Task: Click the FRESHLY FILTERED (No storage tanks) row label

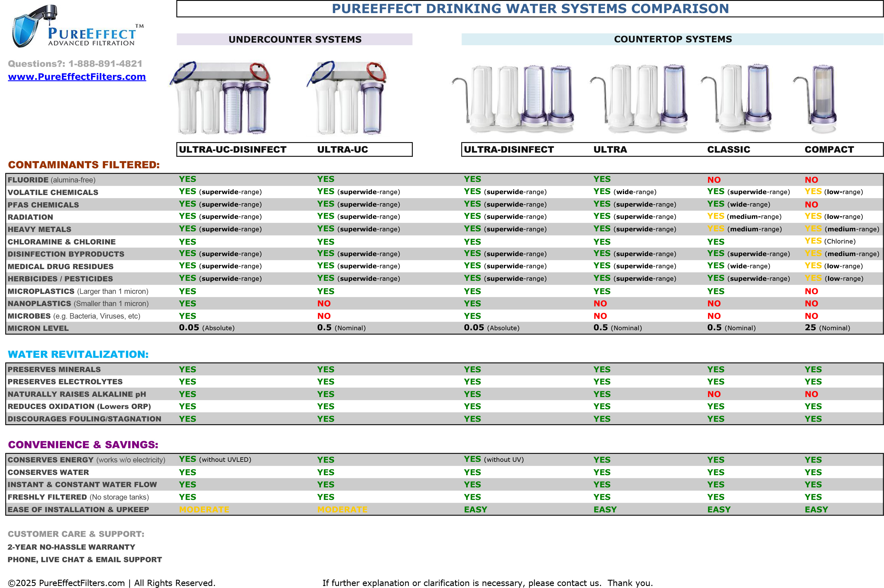Action: point(79,497)
